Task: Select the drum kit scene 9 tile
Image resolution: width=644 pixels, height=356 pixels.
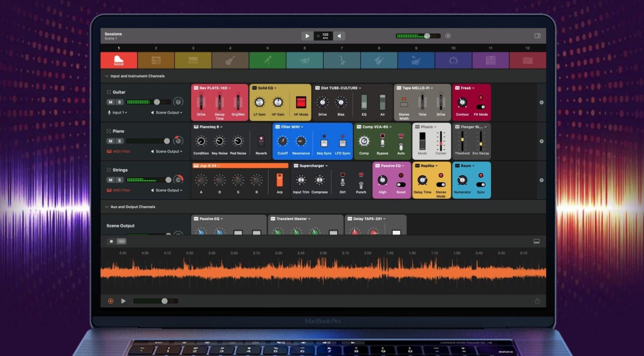Action: (416, 60)
